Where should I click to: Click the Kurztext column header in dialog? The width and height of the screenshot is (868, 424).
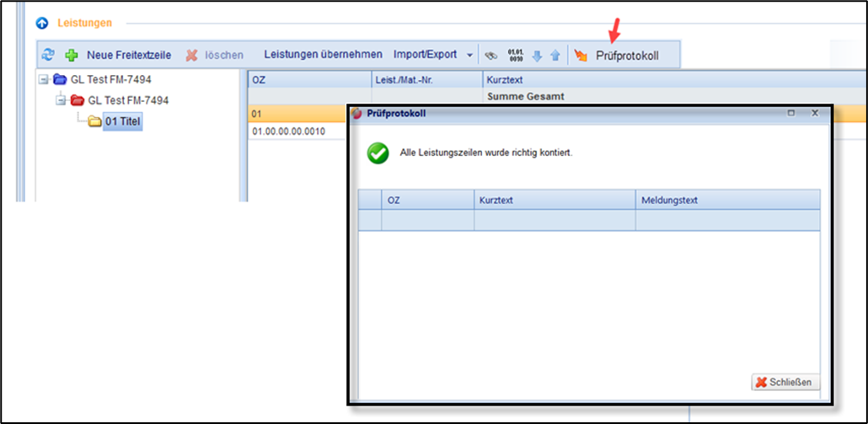pyautogui.click(x=496, y=201)
